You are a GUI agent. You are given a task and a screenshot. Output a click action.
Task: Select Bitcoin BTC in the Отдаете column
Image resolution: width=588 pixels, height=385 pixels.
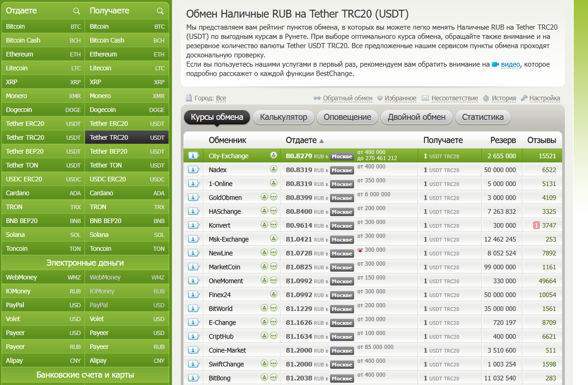click(43, 26)
